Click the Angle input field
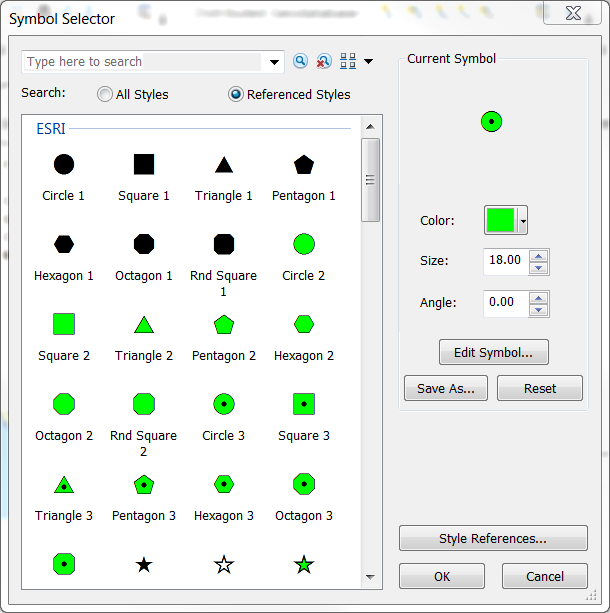Image resolution: width=610 pixels, height=613 pixels. coord(506,304)
